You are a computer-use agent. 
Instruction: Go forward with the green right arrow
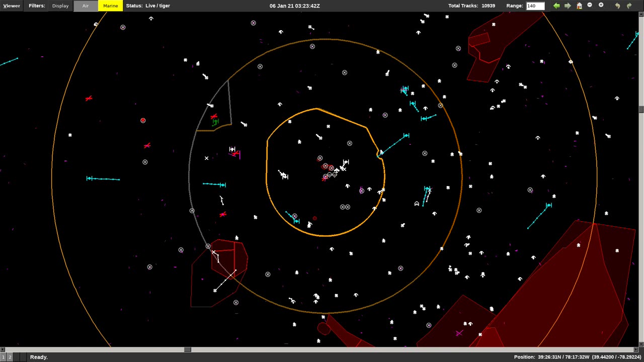tap(568, 6)
